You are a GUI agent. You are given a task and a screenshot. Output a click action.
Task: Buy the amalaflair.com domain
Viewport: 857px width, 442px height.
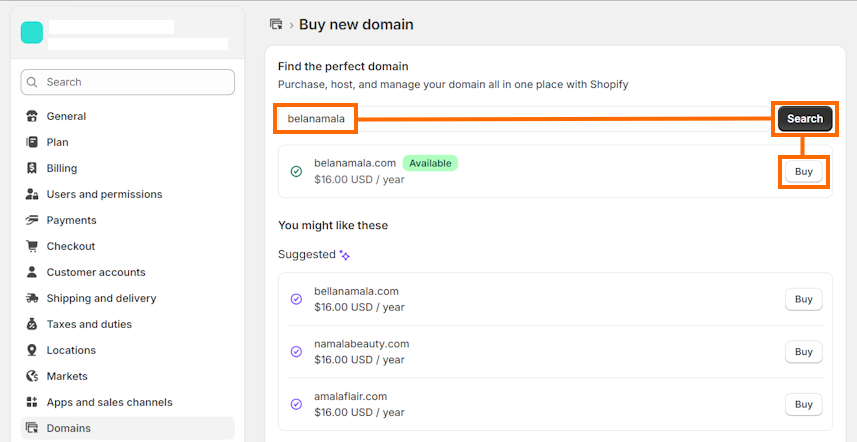tap(803, 404)
